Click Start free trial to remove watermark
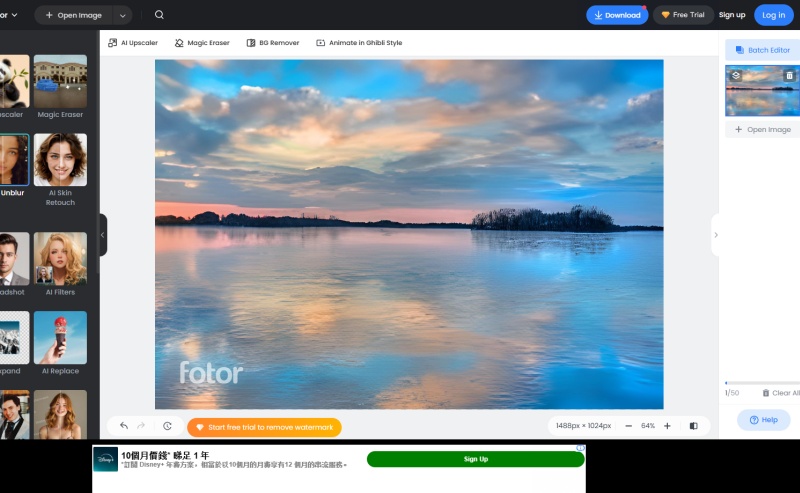Viewport: 800px width, 493px height. click(264, 427)
